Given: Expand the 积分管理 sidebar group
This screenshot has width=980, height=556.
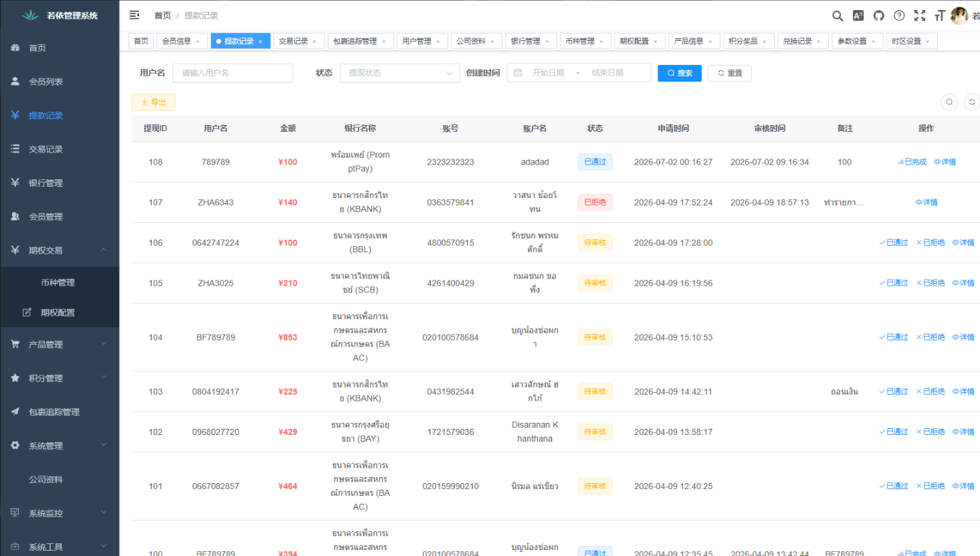Looking at the screenshot, I should tap(60, 378).
